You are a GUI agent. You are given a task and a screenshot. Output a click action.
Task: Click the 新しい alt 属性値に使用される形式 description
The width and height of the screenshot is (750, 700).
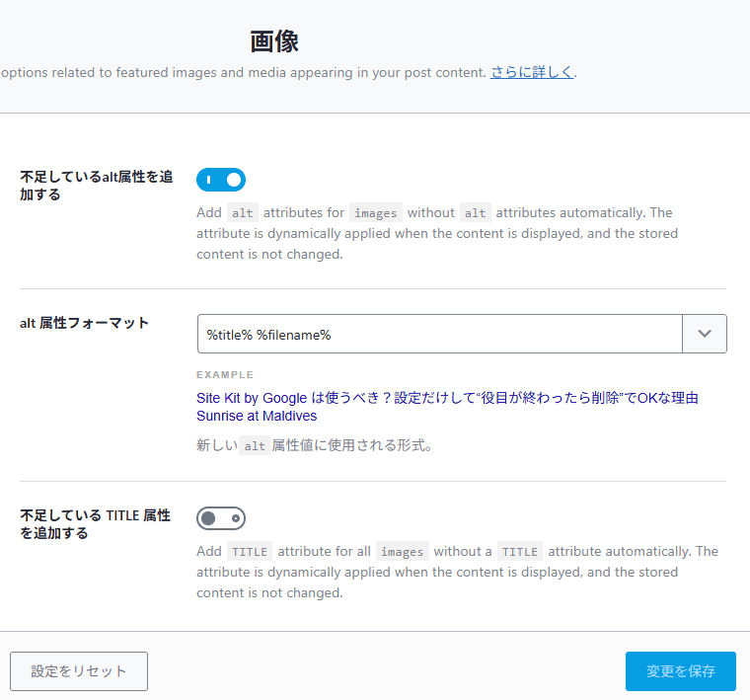pos(314,445)
